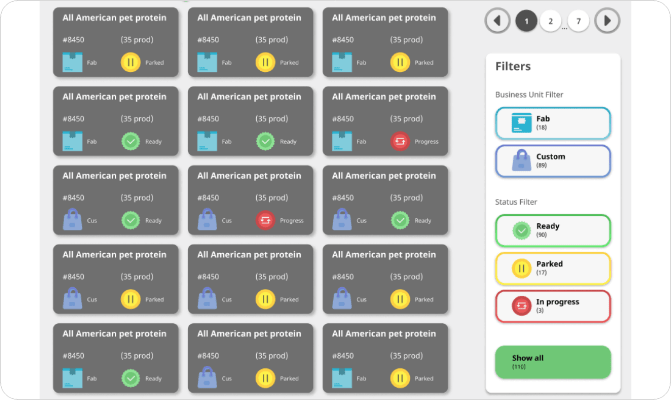
Task: Go to the previous page arrow
Action: click(497, 20)
